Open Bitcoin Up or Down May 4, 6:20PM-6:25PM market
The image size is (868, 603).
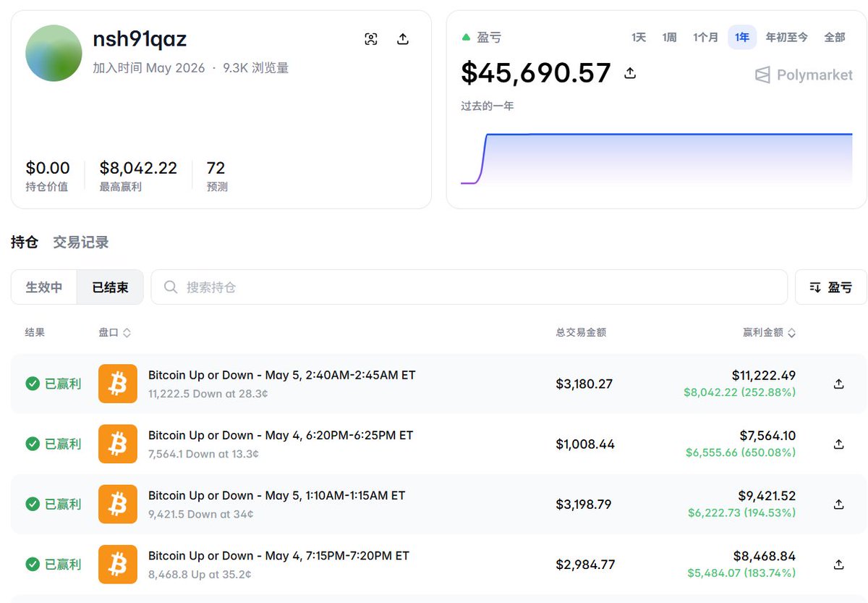coord(281,435)
